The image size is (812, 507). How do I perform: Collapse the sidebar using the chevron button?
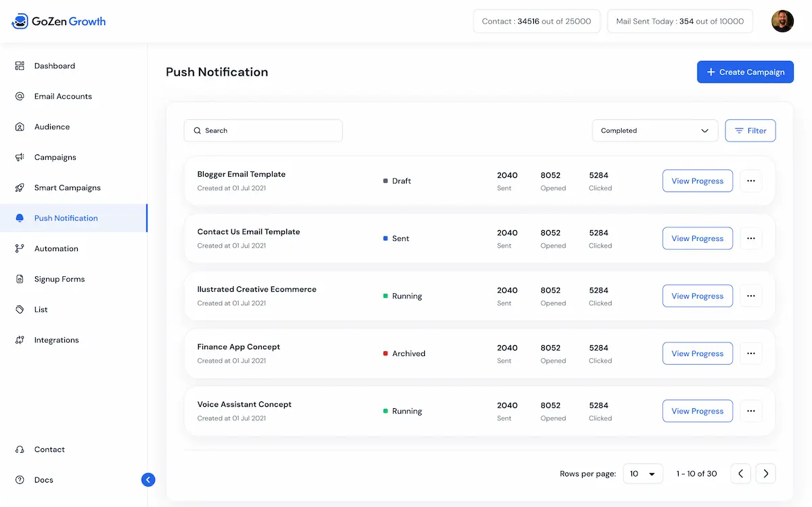tap(148, 479)
